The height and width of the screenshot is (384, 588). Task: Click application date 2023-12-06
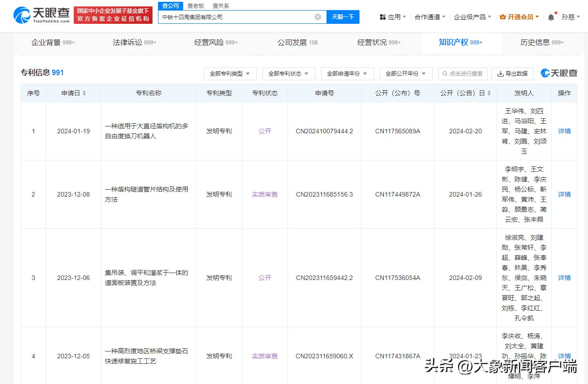click(73, 278)
